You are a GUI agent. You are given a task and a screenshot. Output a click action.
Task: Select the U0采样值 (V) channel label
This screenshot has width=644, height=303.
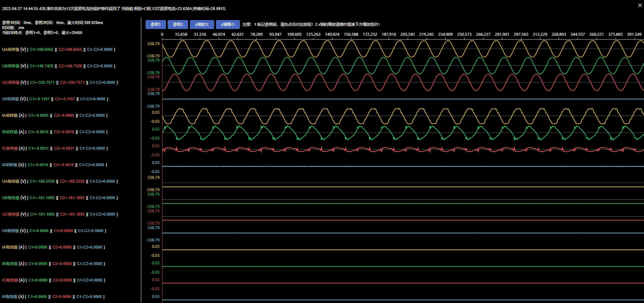[x=14, y=99]
